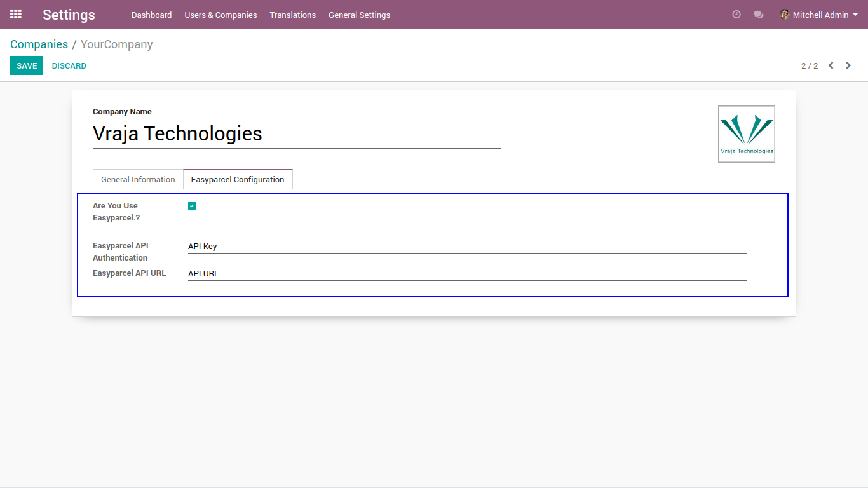This screenshot has width=868, height=488.
Task: Select the Easyparcel Configuration tab
Action: pyautogui.click(x=238, y=180)
